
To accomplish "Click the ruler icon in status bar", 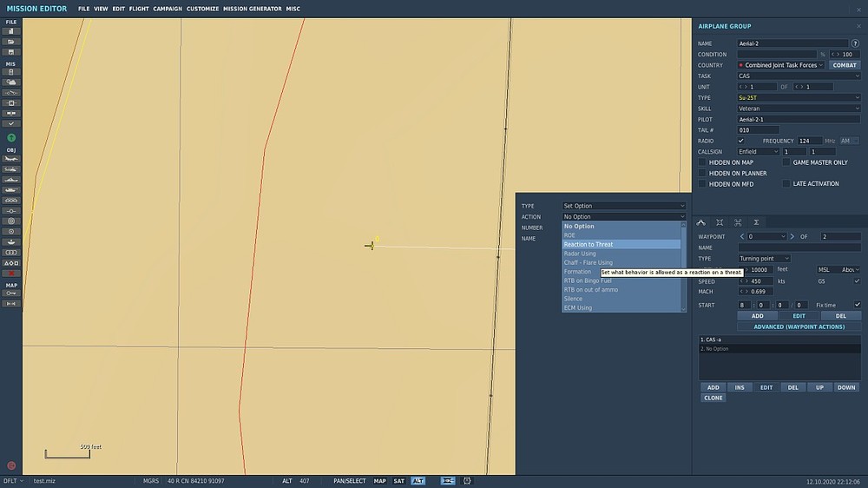I will (448, 481).
